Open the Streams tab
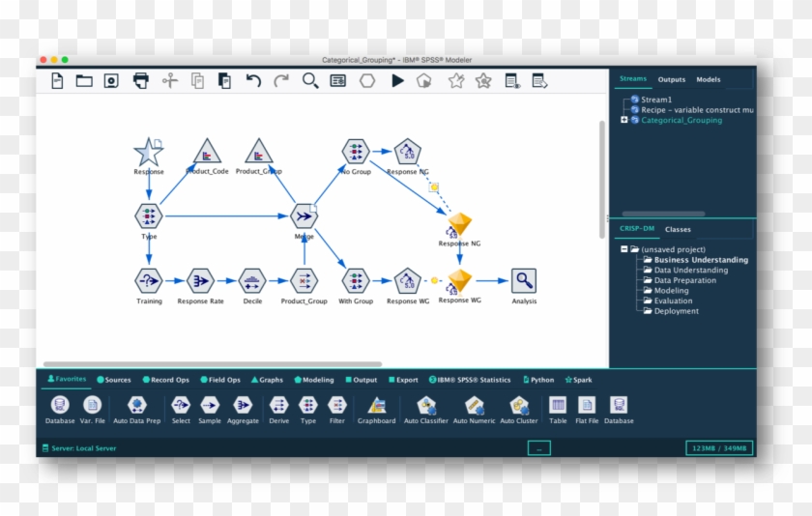The width and height of the screenshot is (812, 516). click(x=633, y=78)
